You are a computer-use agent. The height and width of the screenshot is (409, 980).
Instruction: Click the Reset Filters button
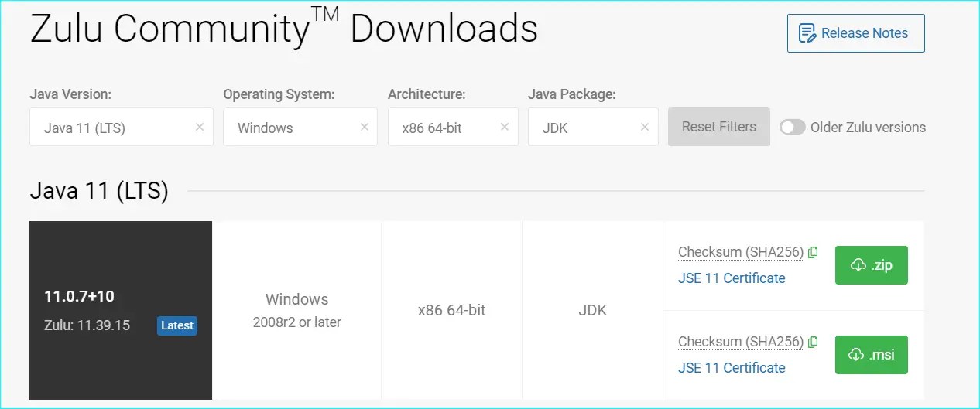pos(719,127)
